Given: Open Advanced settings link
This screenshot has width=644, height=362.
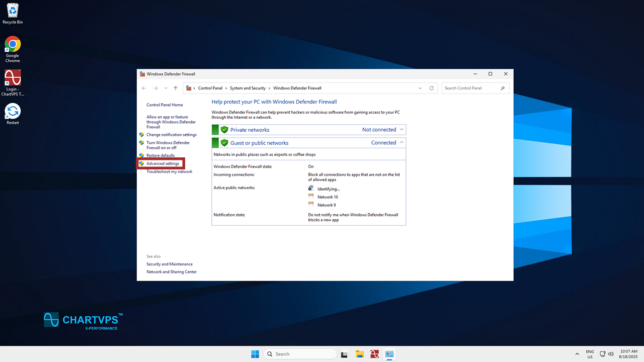Looking at the screenshot, I should pyautogui.click(x=163, y=163).
